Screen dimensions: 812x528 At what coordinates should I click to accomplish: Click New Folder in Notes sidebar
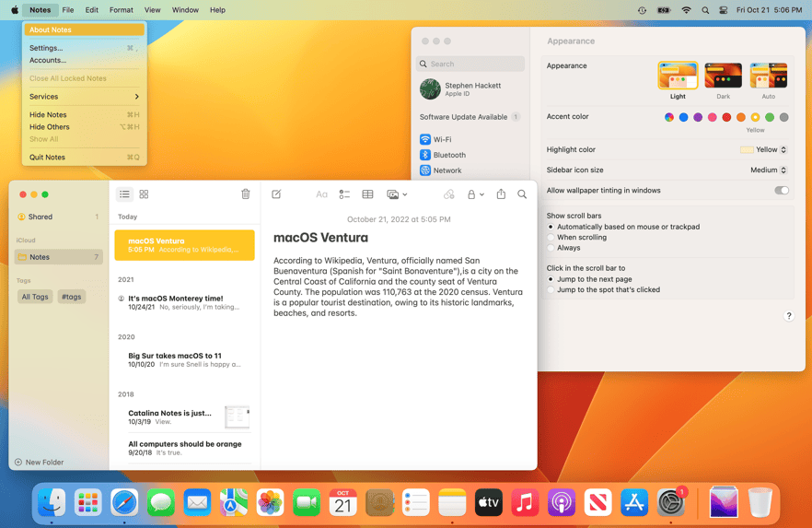[x=40, y=463]
